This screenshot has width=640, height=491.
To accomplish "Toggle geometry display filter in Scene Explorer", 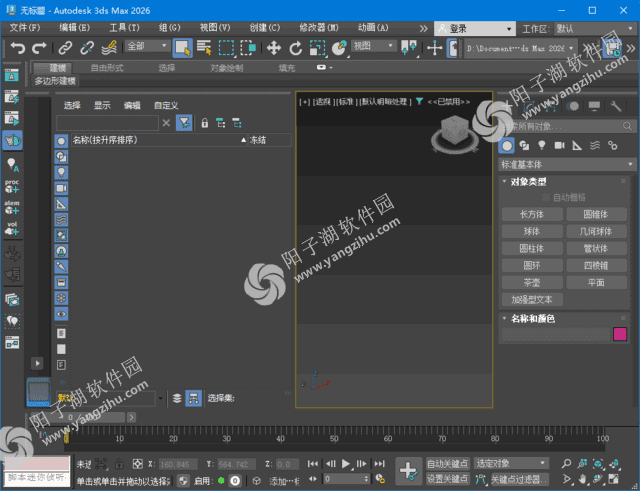I will point(61,141).
